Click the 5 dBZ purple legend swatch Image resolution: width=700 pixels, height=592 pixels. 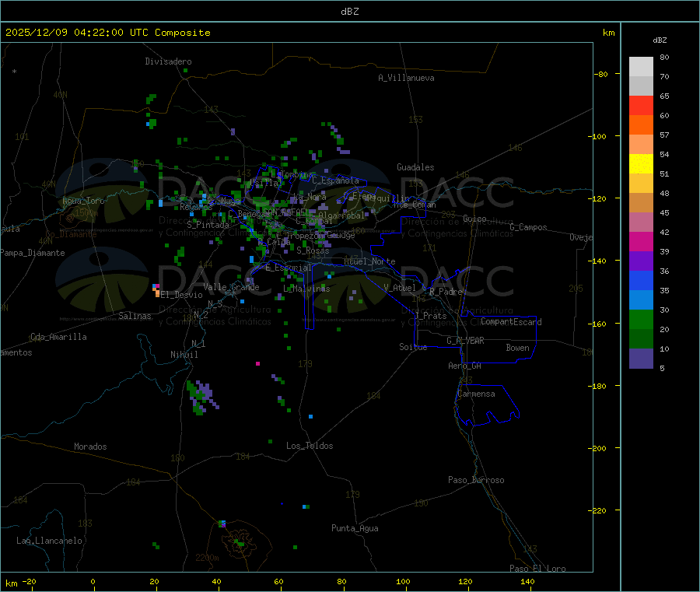tap(641, 359)
